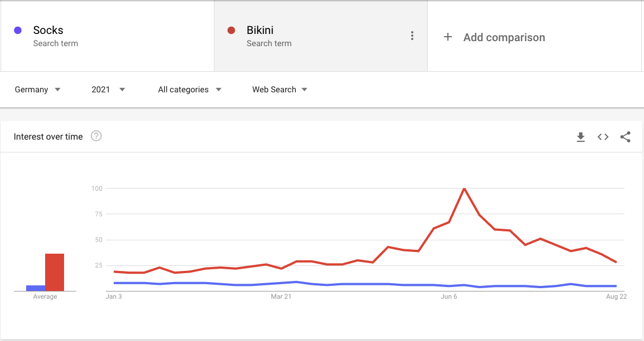Click the red Bikini color dot
The image size is (644, 341).
click(x=231, y=30)
